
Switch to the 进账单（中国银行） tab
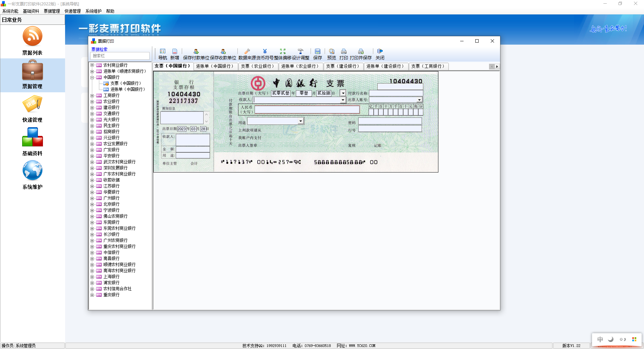[215, 66]
